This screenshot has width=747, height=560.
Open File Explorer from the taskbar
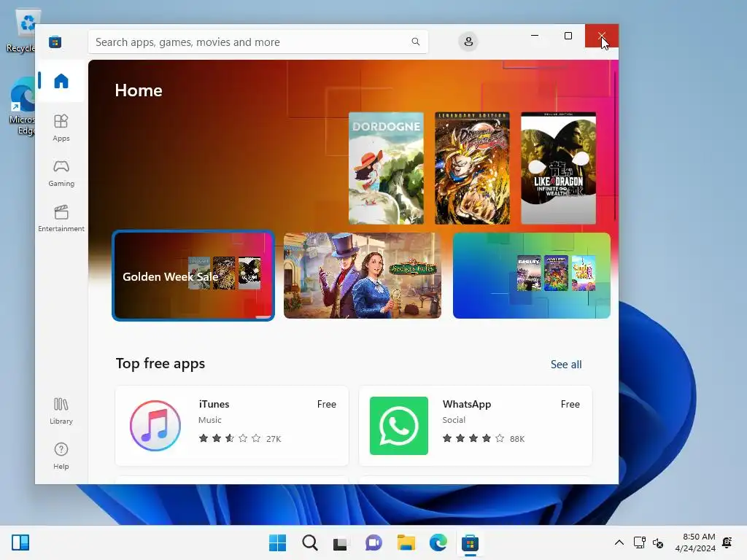point(406,542)
